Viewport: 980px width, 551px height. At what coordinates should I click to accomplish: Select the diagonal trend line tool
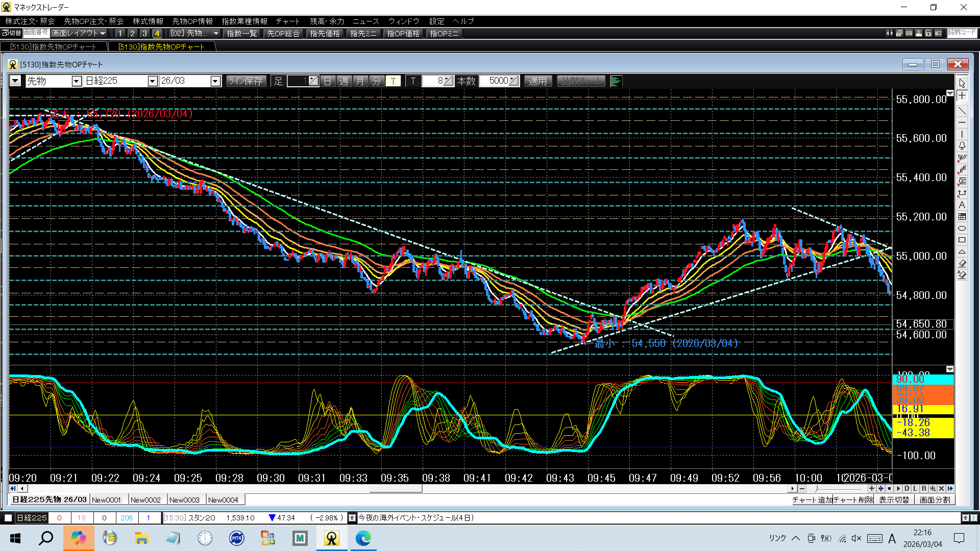[x=962, y=111]
